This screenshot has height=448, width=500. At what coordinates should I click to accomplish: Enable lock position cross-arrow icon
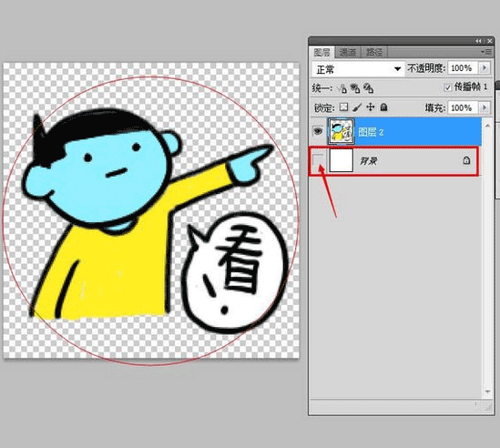pyautogui.click(x=370, y=107)
